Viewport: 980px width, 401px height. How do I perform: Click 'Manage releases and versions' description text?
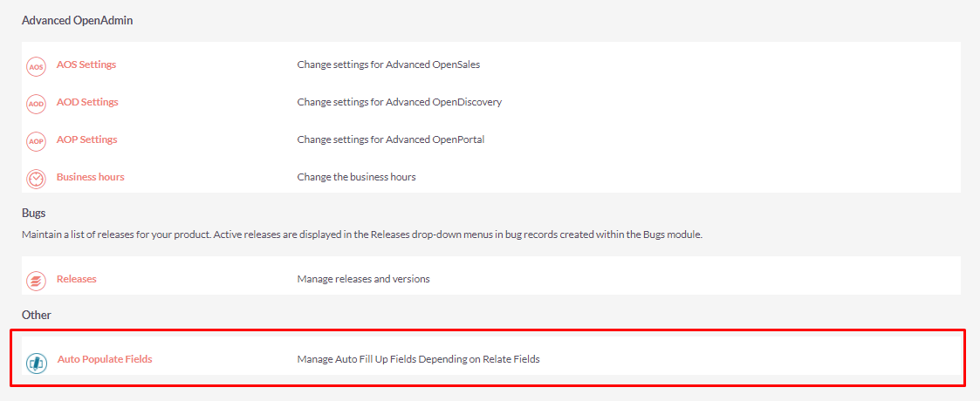coord(364,279)
